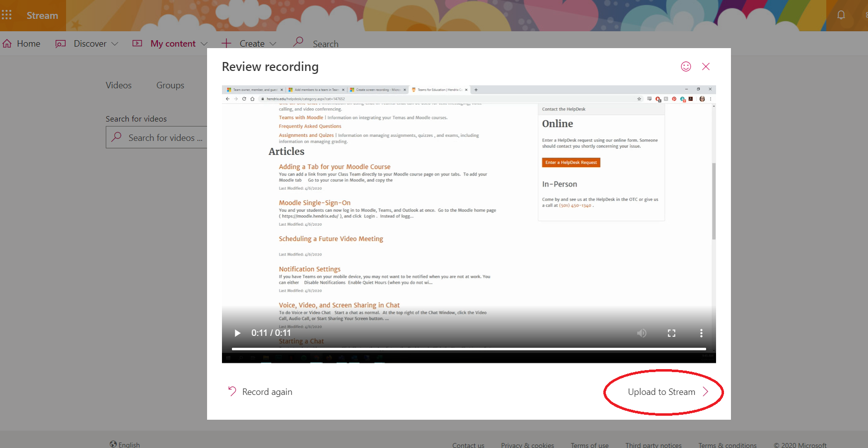
Task: Click Upload to Stream
Action: 668,391
